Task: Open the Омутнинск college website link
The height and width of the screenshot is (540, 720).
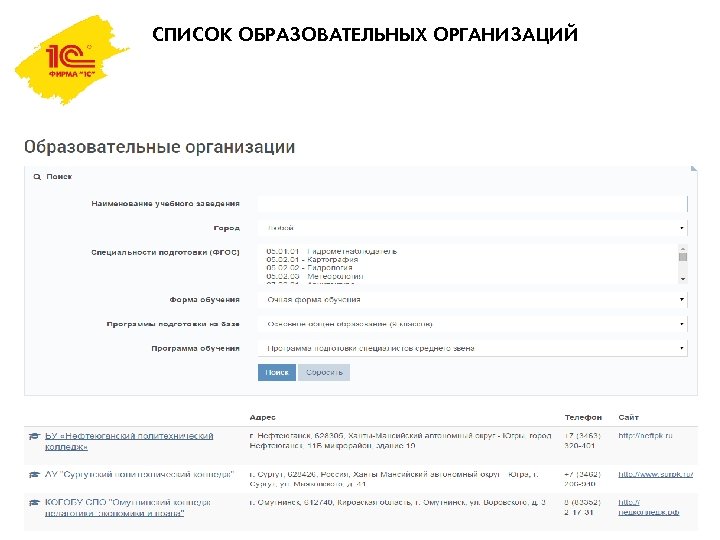Action: (648, 507)
